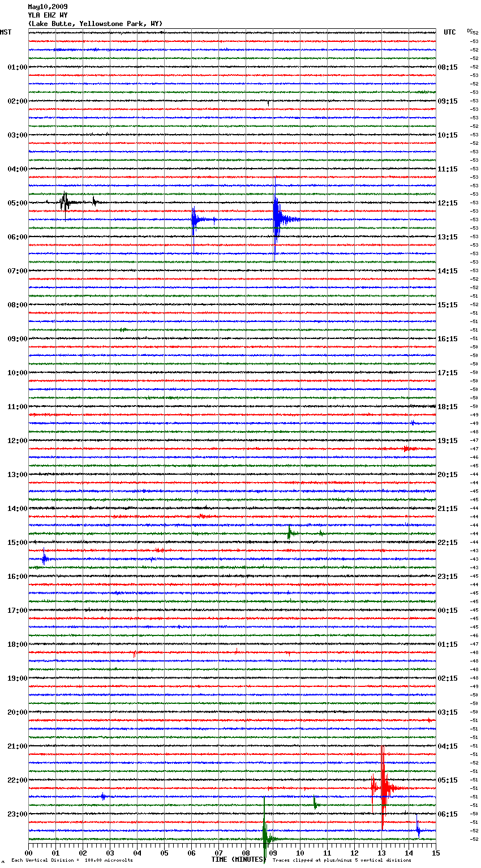Click the 15:15 UTC row label
This screenshot has width=481, height=868.
(x=448, y=305)
